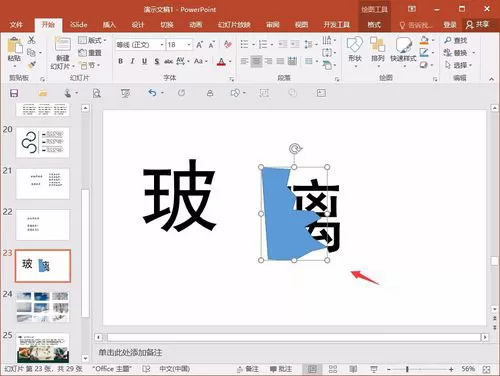Switch to Slide Sorter view icon

click(x=333, y=369)
